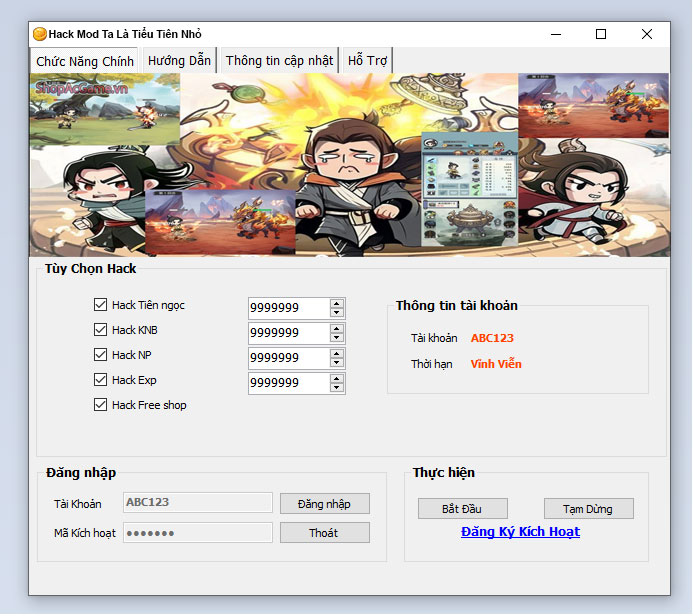This screenshot has width=693, height=616.
Task: Open the Hỗ Trợ tab
Action: (x=367, y=60)
